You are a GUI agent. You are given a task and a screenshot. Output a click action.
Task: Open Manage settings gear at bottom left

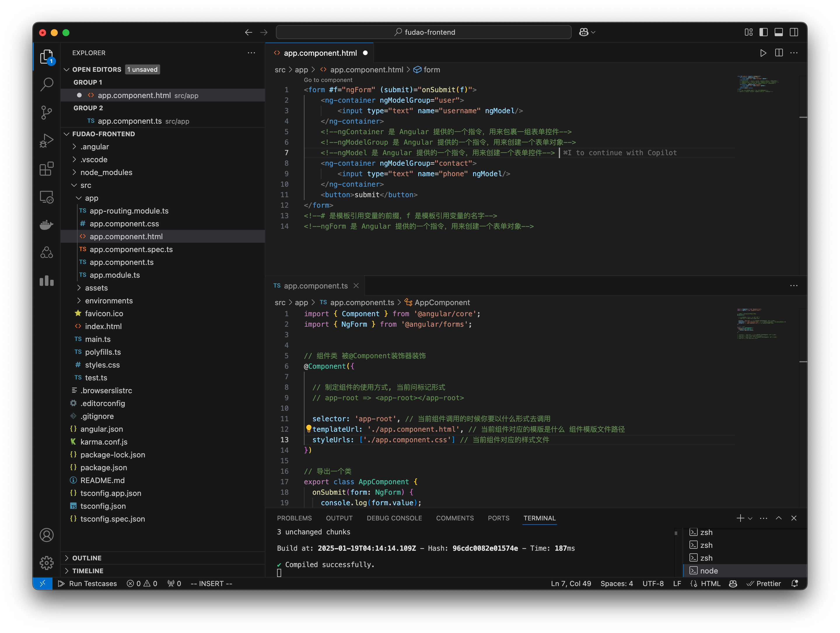click(x=46, y=563)
